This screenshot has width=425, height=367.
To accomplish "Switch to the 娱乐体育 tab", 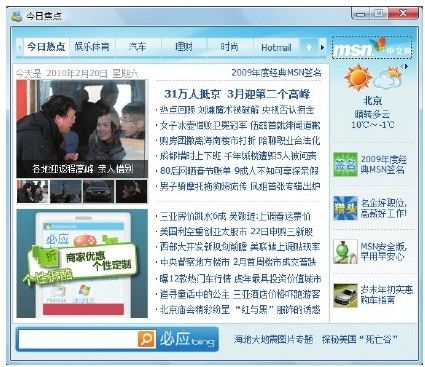I will pyautogui.click(x=92, y=47).
